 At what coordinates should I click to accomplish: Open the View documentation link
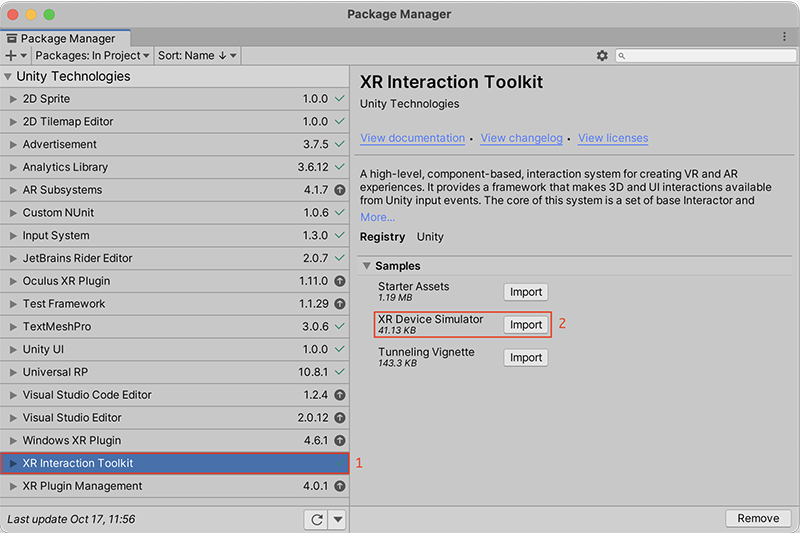[412, 138]
